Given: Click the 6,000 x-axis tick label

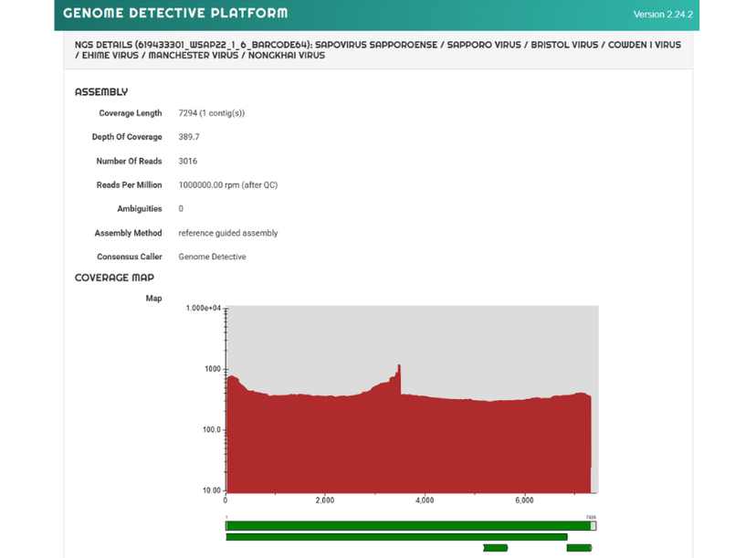Looking at the screenshot, I should pyautogui.click(x=524, y=500).
